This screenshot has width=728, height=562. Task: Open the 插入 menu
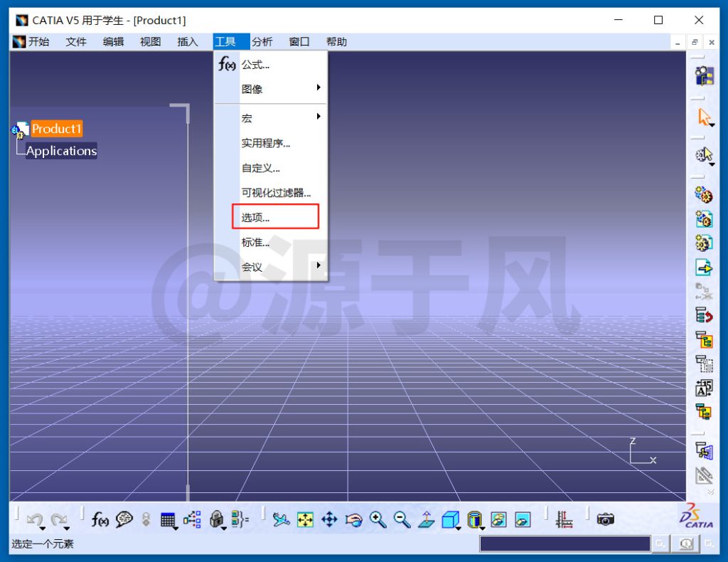188,42
